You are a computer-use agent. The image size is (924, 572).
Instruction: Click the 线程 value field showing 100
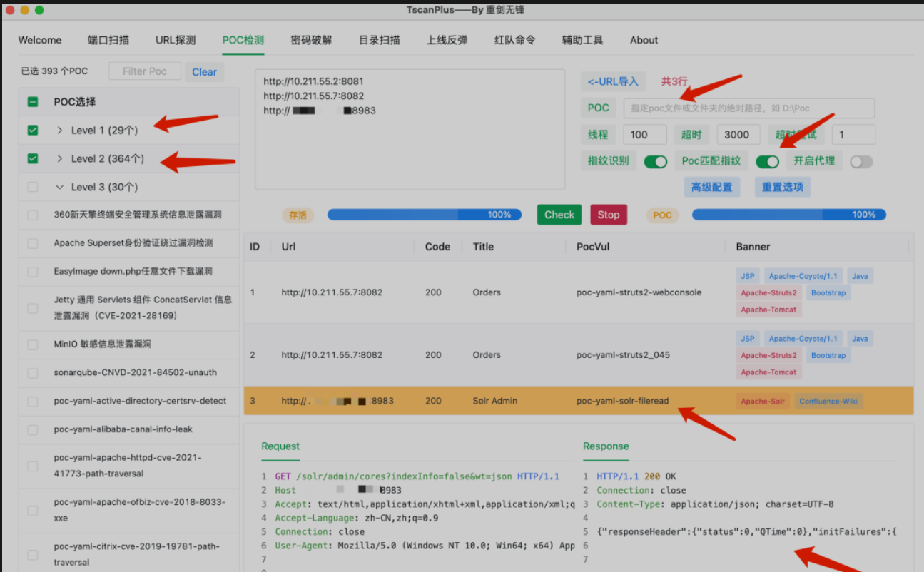coord(645,135)
